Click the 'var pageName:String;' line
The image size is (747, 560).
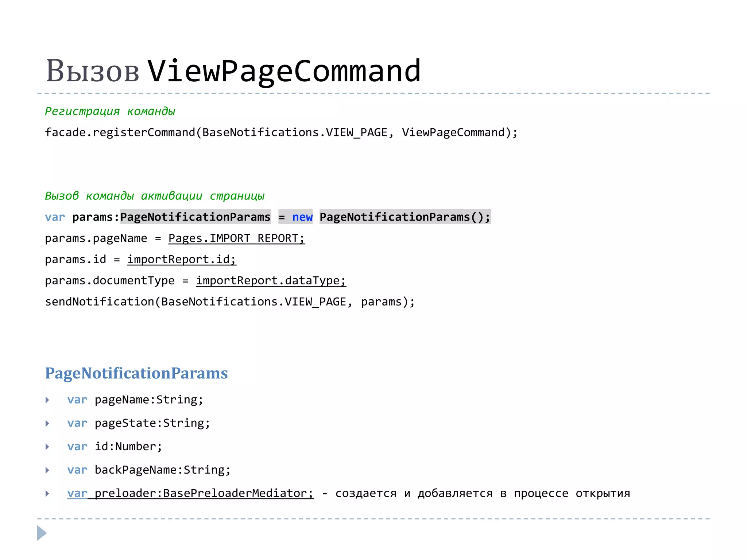135,400
